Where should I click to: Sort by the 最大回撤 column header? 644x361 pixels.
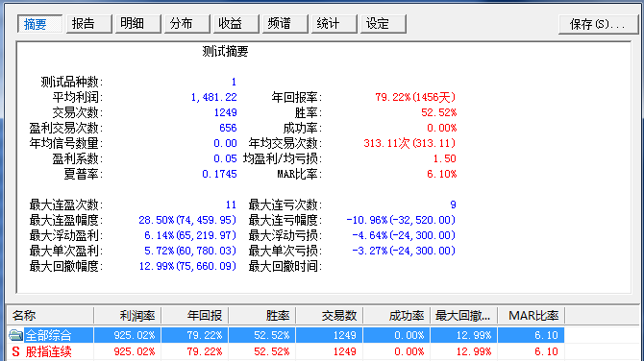coord(464,316)
